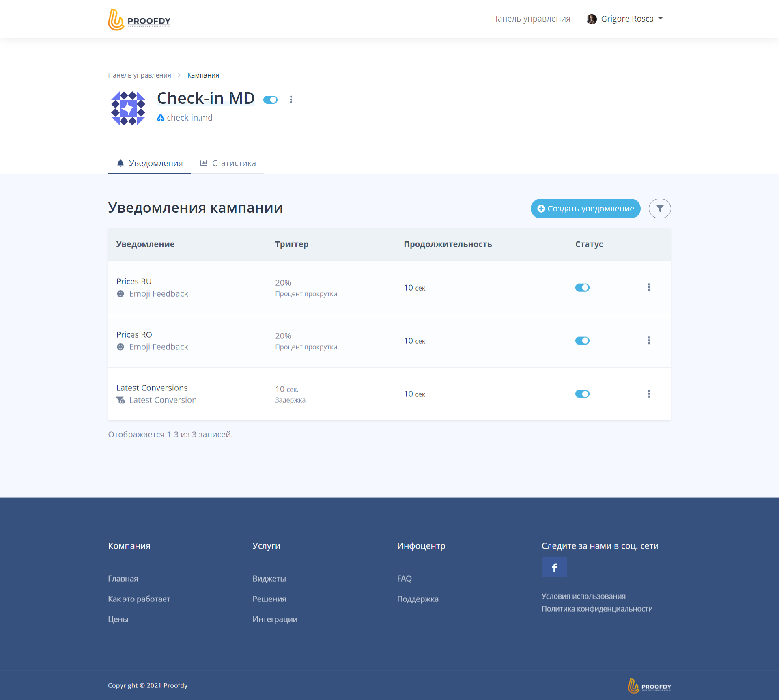This screenshot has width=779, height=700.
Task: Click the Latest Conversion type icon
Action: (x=121, y=400)
